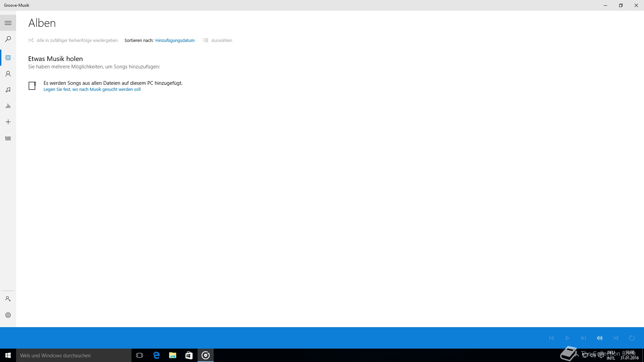Skip to previous track
Viewport: 644px width, 362px height.
click(x=551, y=338)
